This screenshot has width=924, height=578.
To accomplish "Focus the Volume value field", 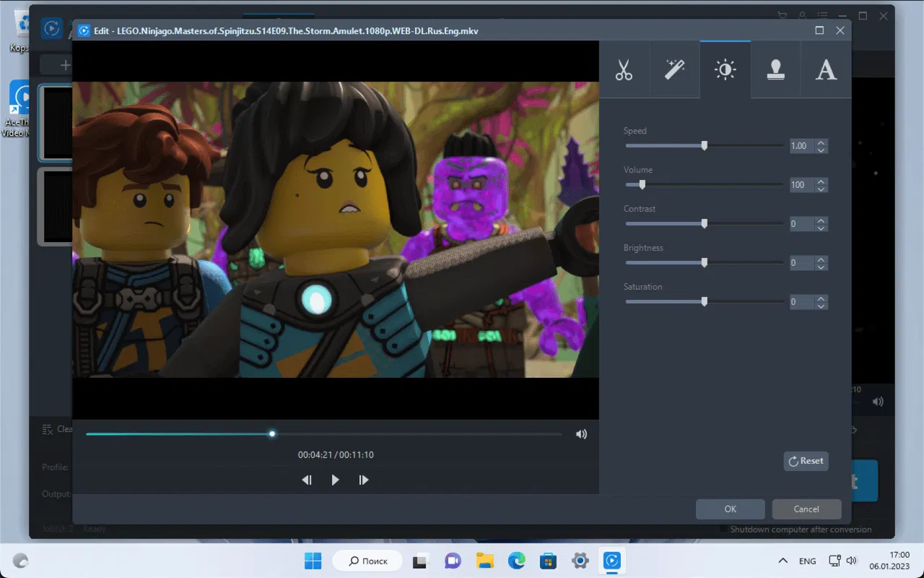I will (x=801, y=185).
